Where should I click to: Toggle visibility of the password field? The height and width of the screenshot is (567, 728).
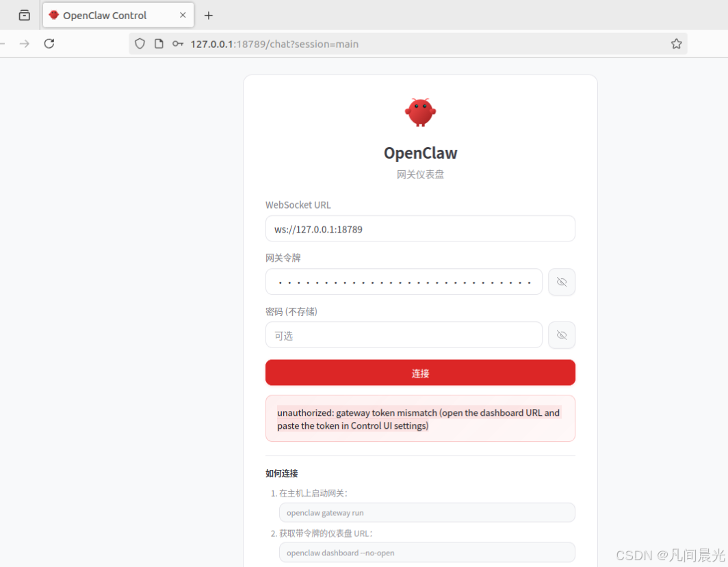[x=562, y=335]
